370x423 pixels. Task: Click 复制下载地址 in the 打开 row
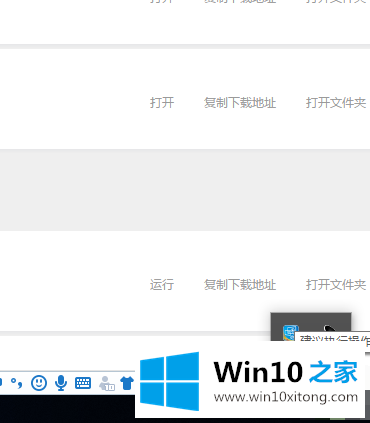[x=240, y=102]
